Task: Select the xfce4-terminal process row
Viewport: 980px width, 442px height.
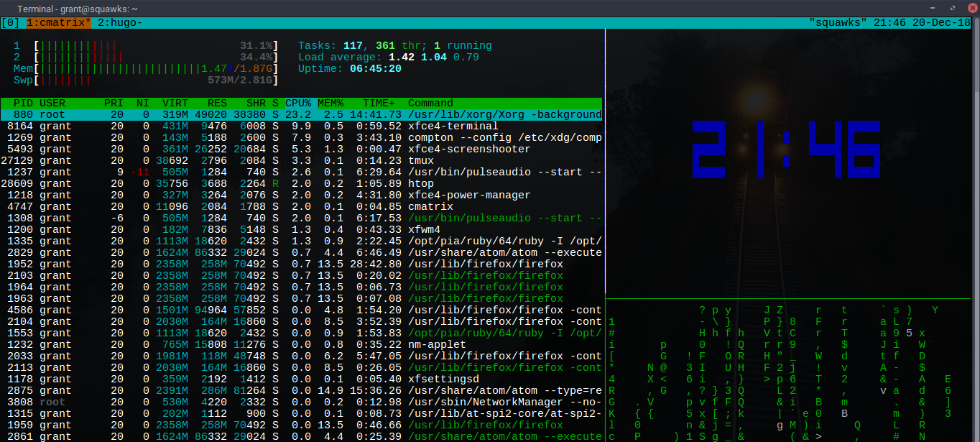Action: click(x=302, y=126)
